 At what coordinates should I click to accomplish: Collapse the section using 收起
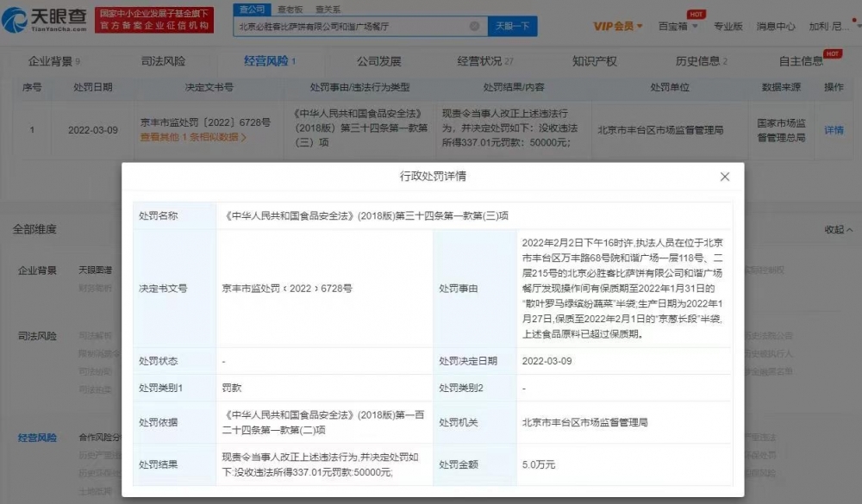(x=839, y=230)
